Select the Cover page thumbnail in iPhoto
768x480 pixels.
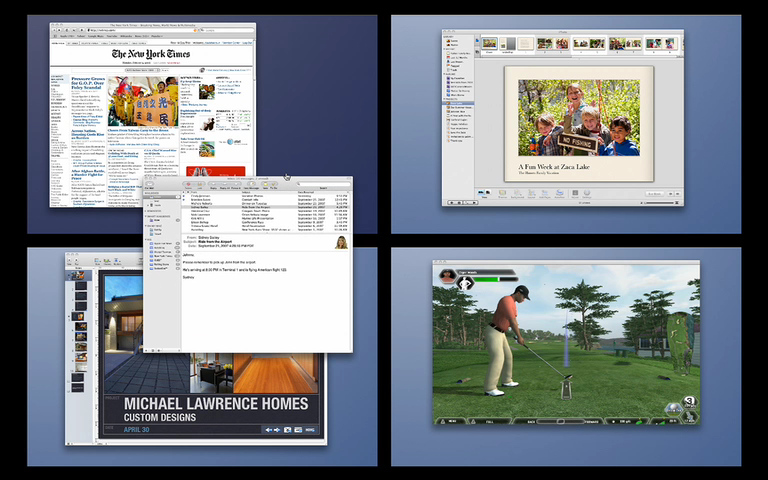coord(490,44)
